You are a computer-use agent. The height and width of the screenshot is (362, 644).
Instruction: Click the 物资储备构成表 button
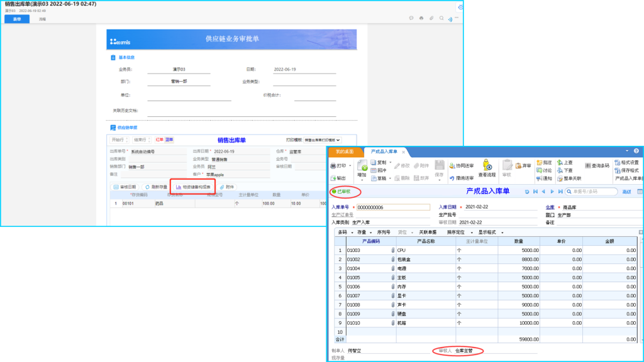pos(192,187)
